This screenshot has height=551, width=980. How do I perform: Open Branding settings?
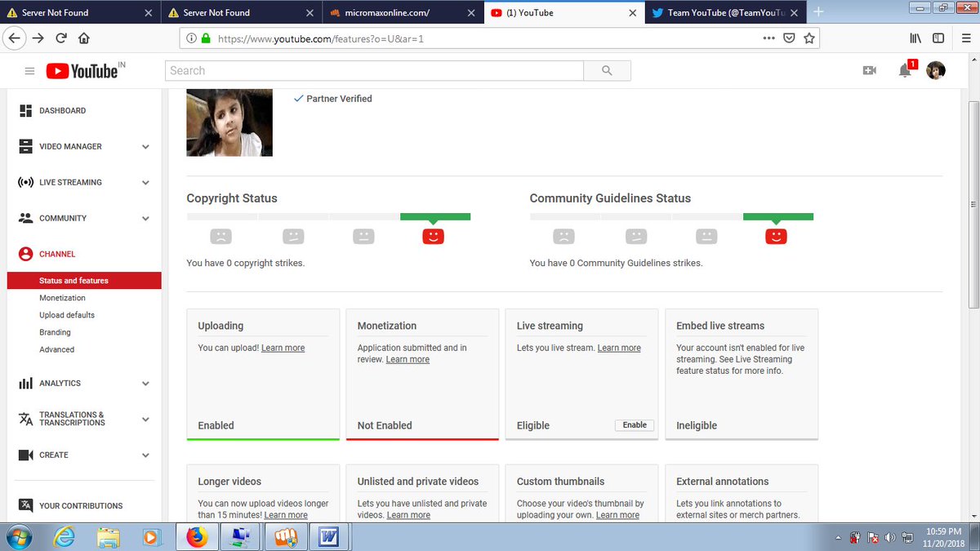click(55, 332)
